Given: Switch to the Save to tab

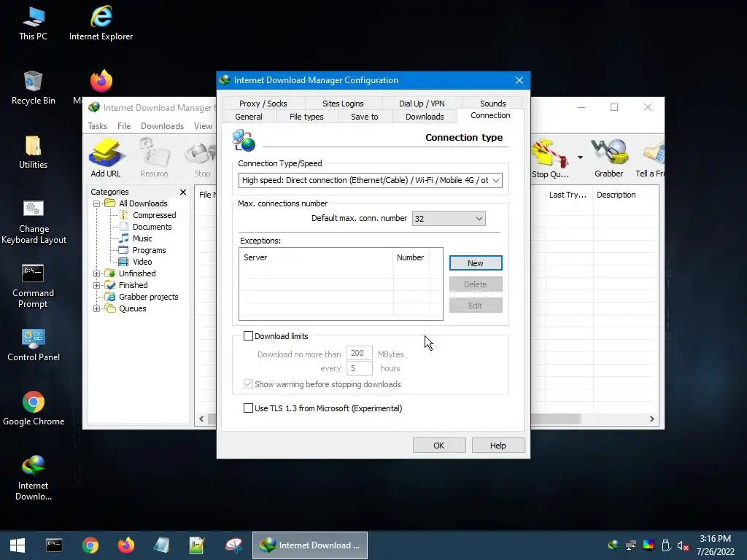Looking at the screenshot, I should point(365,117).
